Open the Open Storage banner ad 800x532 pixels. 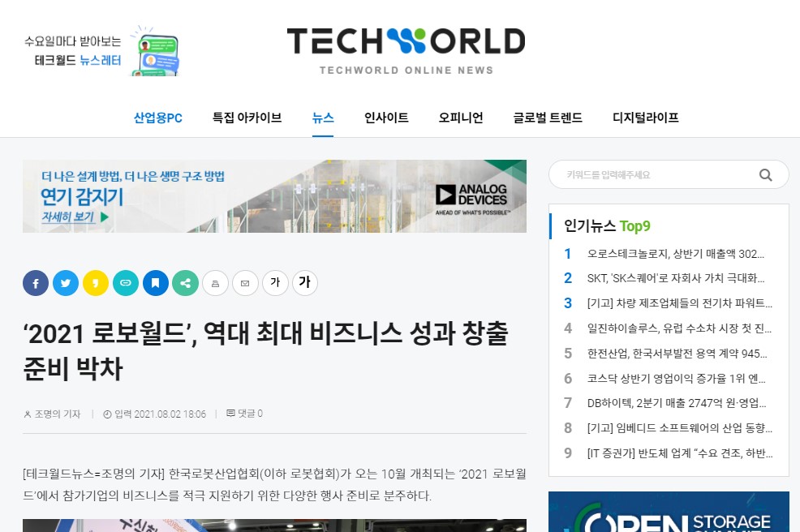[x=669, y=512]
